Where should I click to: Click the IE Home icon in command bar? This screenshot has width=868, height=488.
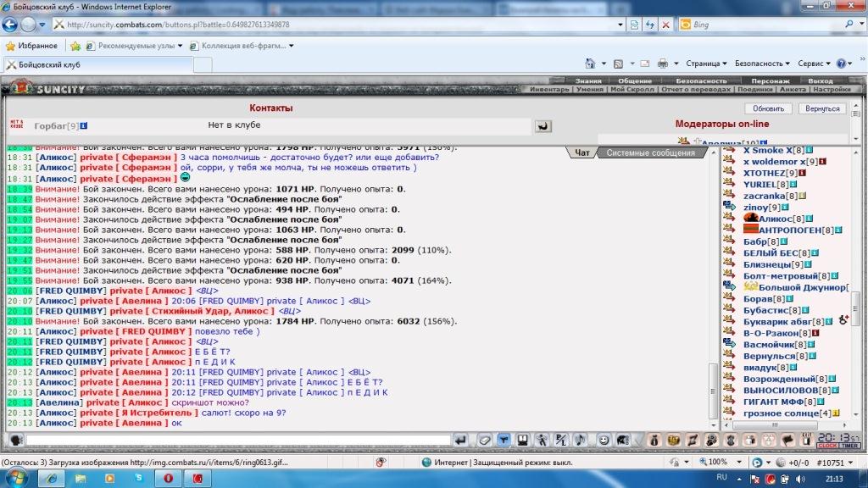point(590,64)
